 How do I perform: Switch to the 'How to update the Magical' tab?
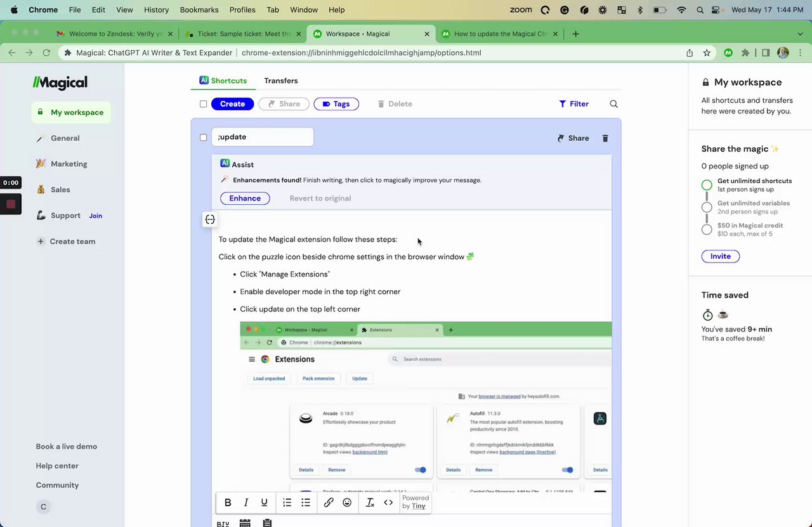(x=501, y=34)
